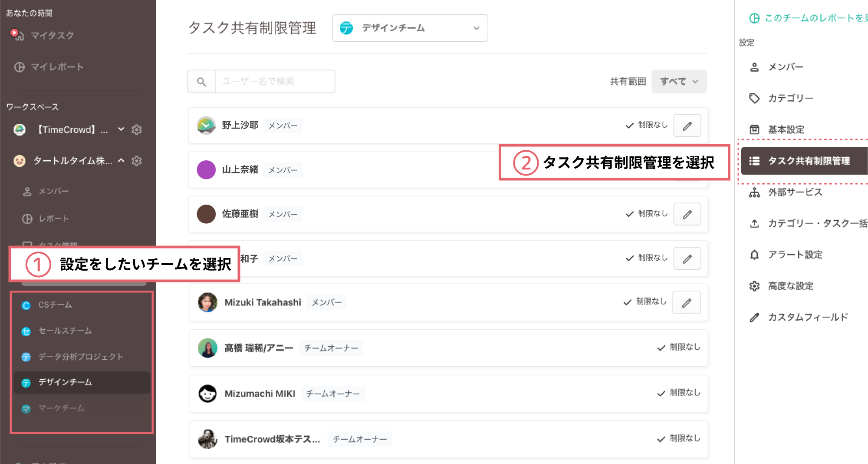Select タスク共有制限管理 in settings menu
This screenshot has width=868, height=464.
click(x=809, y=161)
